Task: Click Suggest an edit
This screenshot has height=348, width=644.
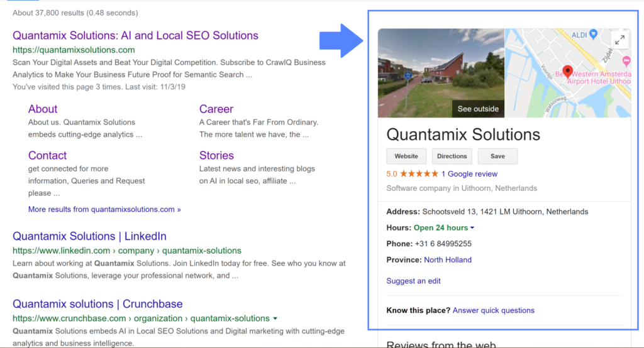Action: coord(413,281)
